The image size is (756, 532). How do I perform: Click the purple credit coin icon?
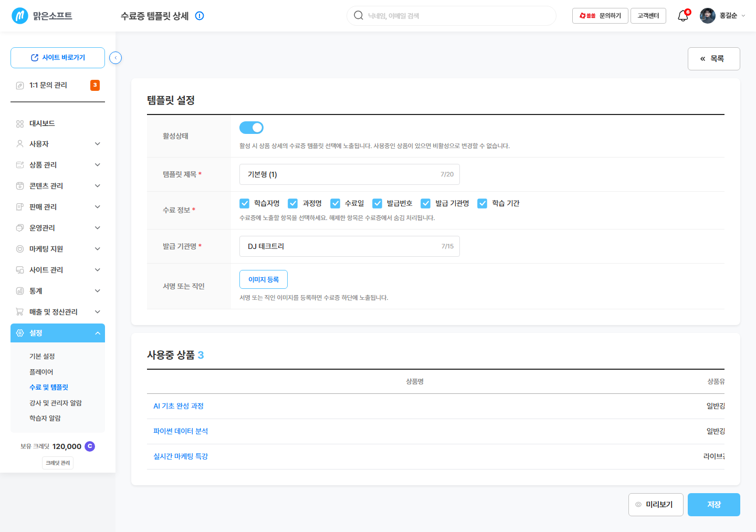pos(90,446)
